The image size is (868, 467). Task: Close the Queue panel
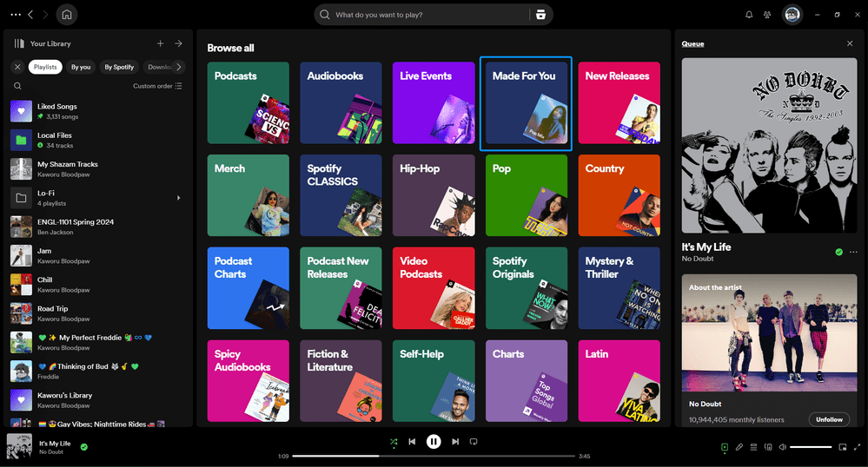[x=850, y=43]
